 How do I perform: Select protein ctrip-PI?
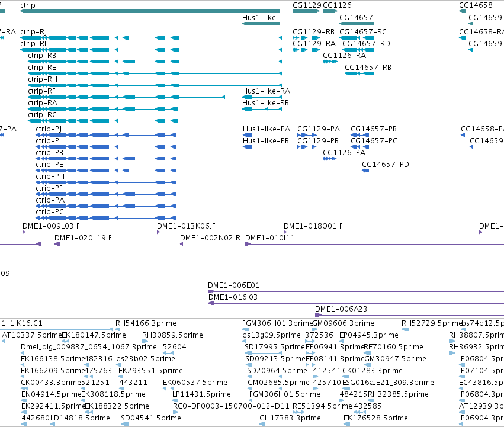[106, 147]
